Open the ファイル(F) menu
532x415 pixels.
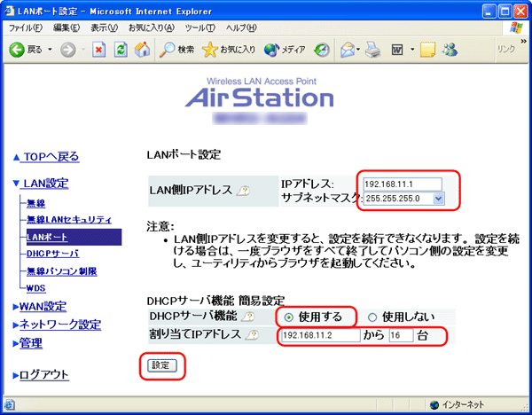tap(26, 28)
